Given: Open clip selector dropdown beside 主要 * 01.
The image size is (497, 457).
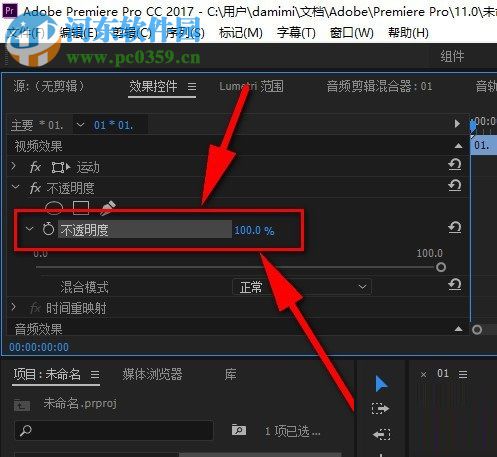Looking at the screenshot, I should click(80, 125).
